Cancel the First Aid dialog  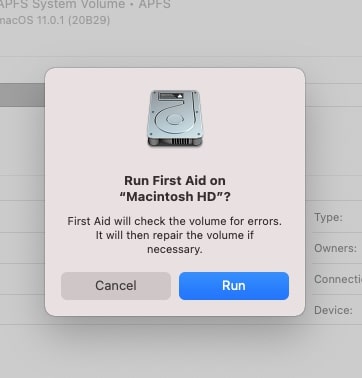coord(116,286)
